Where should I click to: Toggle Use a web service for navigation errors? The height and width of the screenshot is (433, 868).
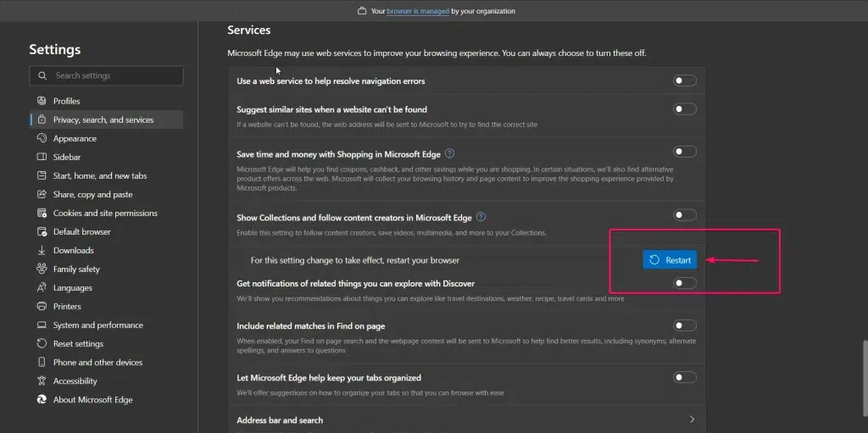685,80
